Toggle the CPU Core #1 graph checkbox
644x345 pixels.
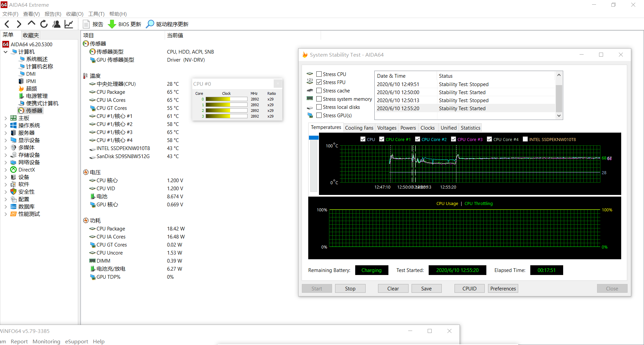pos(382,139)
